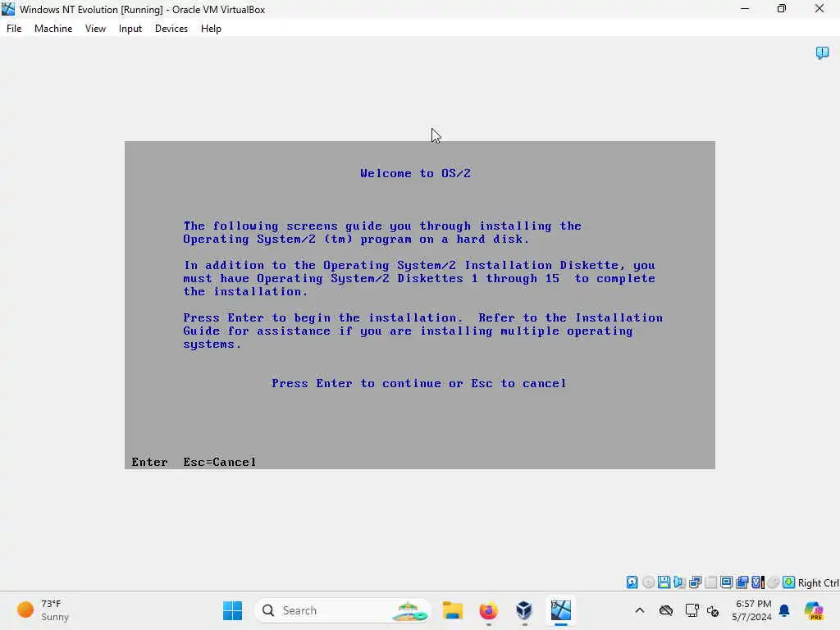840x630 pixels.
Task: Click the display network tray icon
Action: pyautogui.click(x=692, y=610)
